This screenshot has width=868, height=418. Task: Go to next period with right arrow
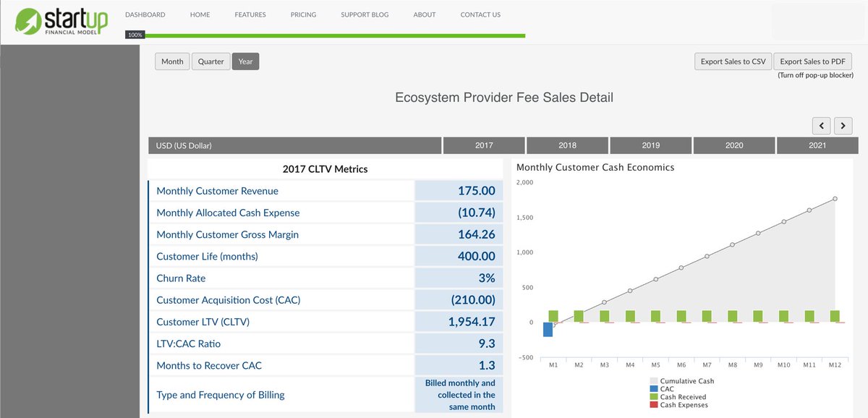843,126
